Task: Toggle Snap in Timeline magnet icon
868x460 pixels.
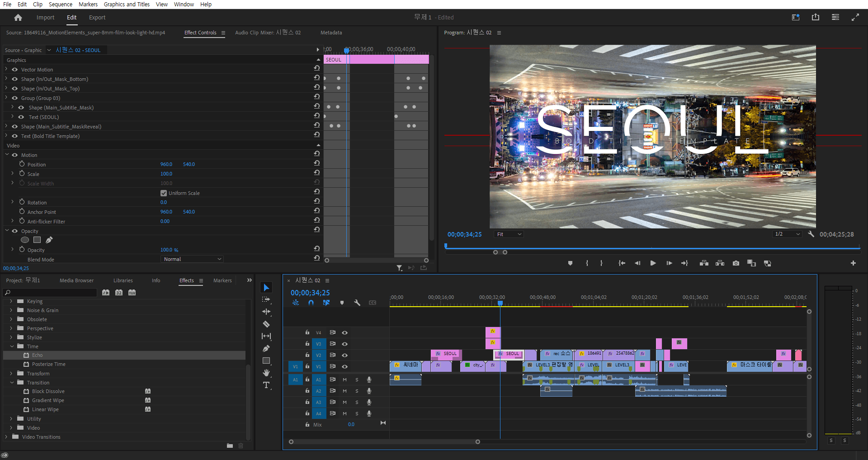Action: pos(311,303)
